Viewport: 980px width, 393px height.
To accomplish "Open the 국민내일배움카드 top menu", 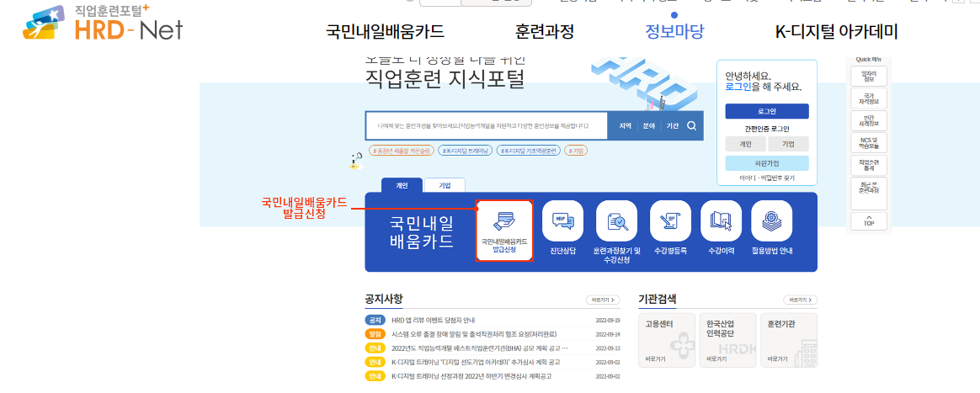I will click(385, 31).
